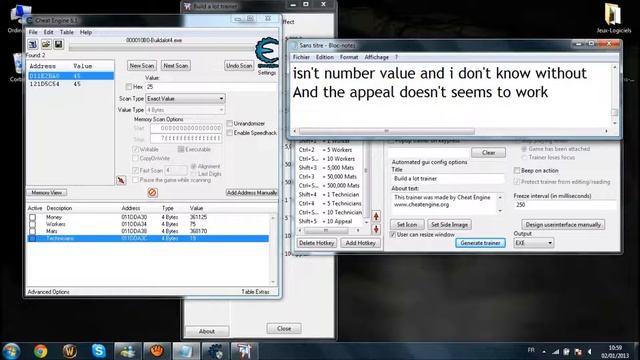Activate the Money entry checkbox
640x360 pixels.
32,217
